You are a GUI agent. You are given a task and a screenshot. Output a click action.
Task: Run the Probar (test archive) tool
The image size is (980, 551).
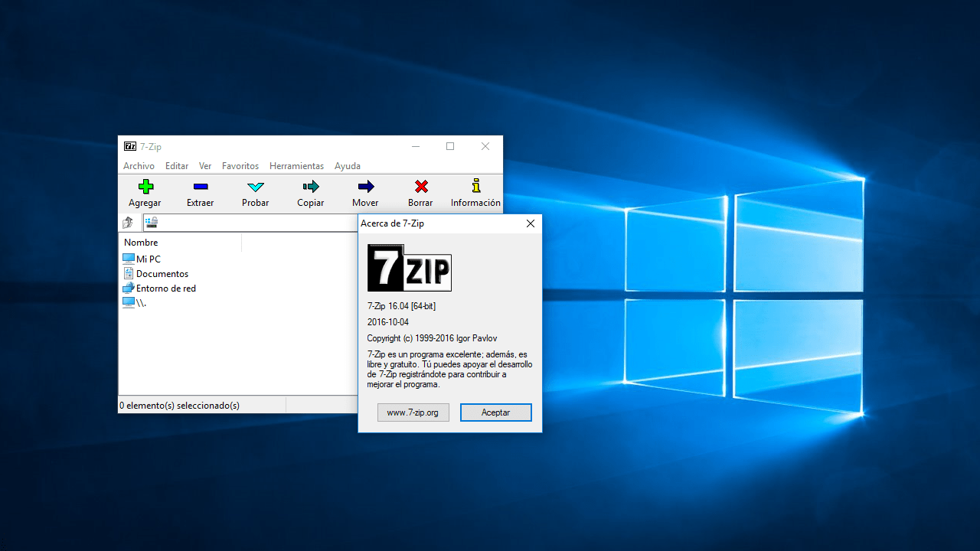click(255, 193)
